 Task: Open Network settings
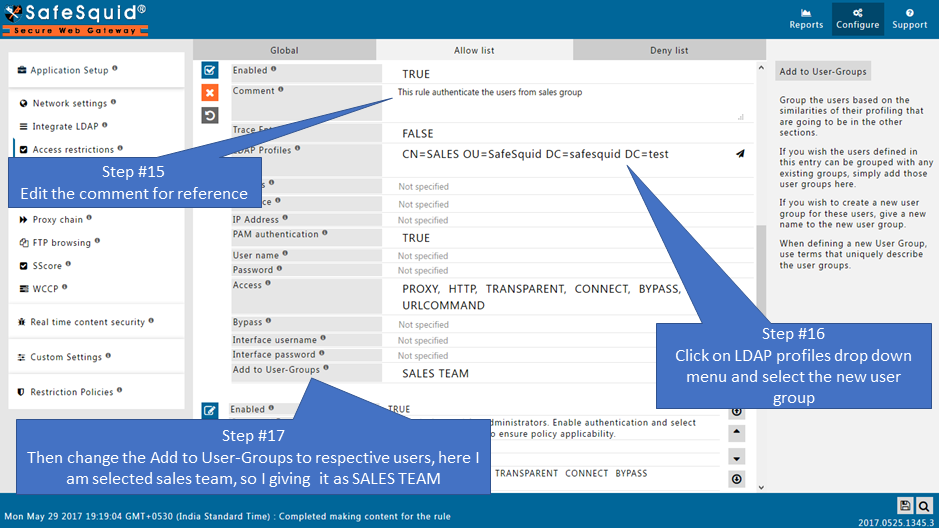(x=69, y=104)
